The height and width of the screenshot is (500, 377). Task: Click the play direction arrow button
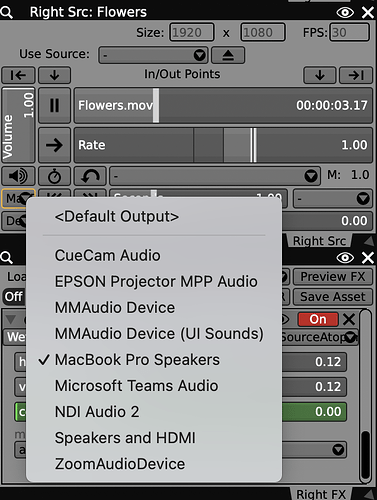pos(54,145)
